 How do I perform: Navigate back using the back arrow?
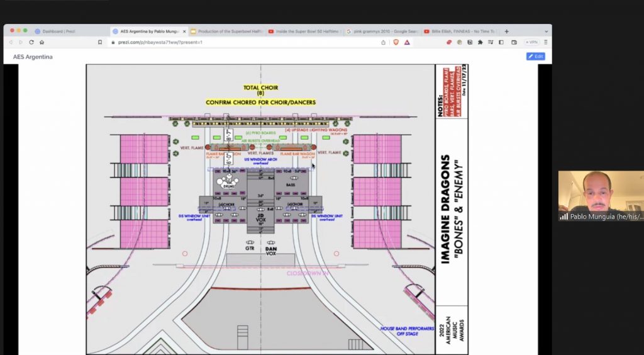(11, 42)
